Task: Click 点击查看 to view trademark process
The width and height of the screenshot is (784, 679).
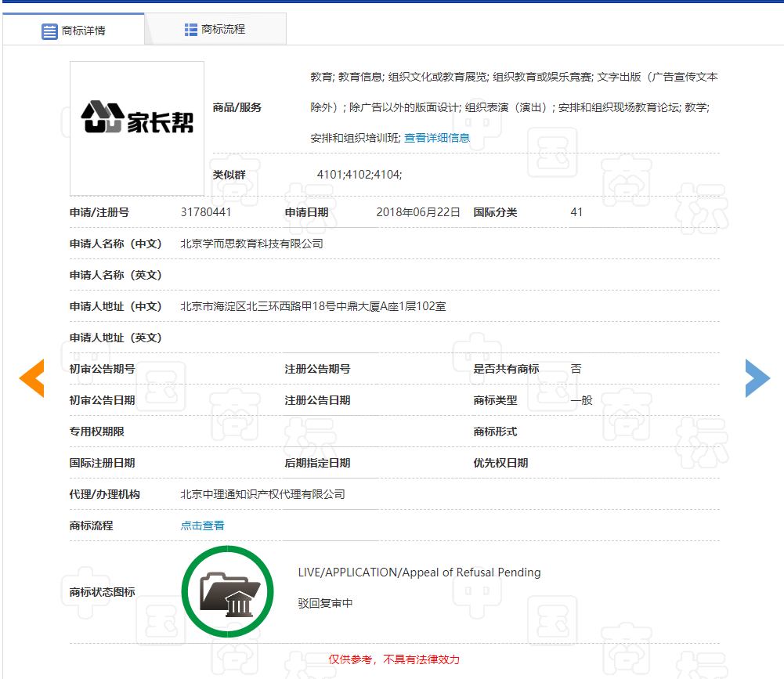Action: point(201,525)
